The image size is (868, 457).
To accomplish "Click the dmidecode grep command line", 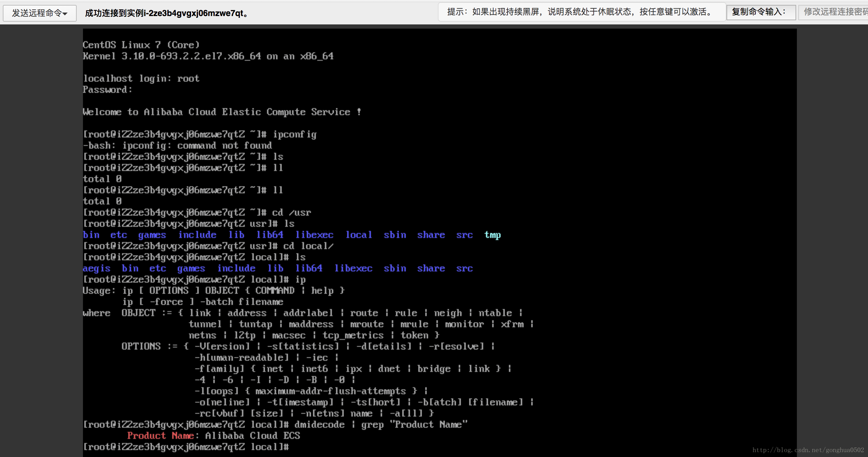I will 275,425.
